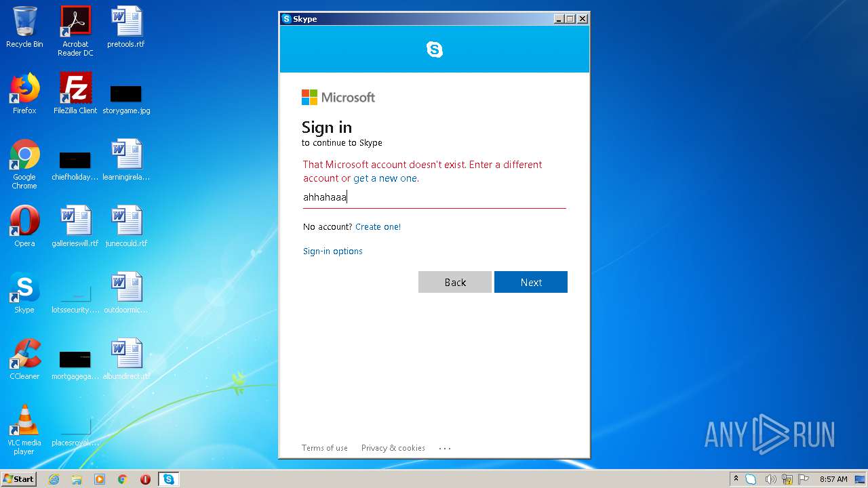
Task: Show hidden system tray icons
Action: [736, 479]
